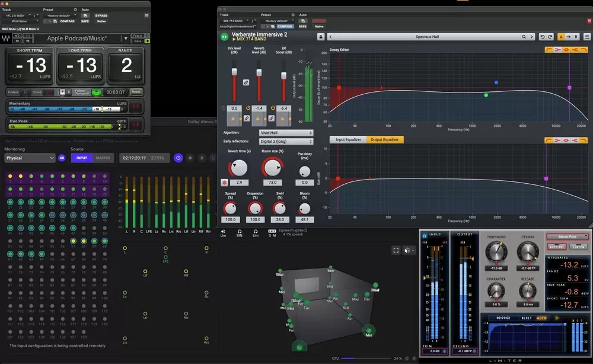
Task: Click Room size knob
Action: pyautogui.click(x=272, y=167)
